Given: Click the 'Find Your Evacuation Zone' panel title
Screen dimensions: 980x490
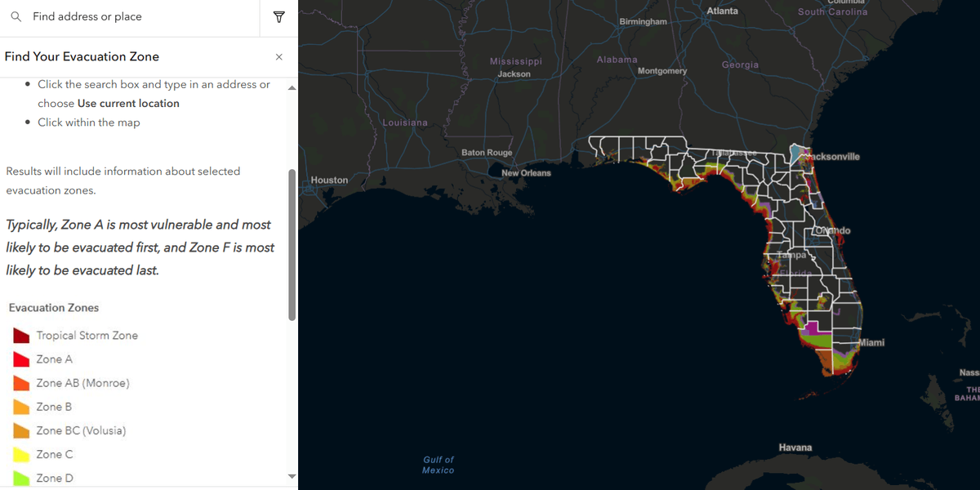Looking at the screenshot, I should [82, 56].
